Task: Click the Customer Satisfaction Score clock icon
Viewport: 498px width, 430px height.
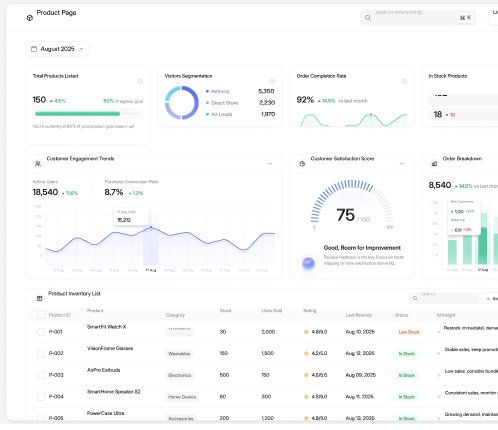Action: tap(302, 164)
